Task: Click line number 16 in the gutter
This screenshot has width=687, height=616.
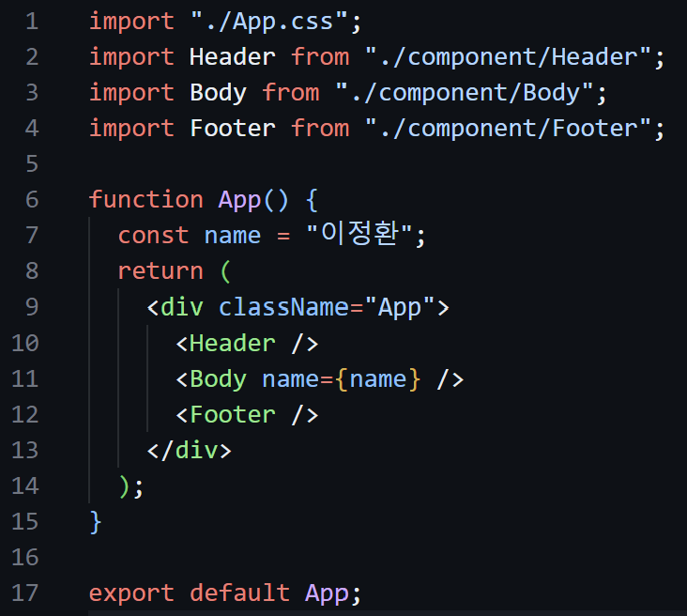Action: click(x=25, y=557)
